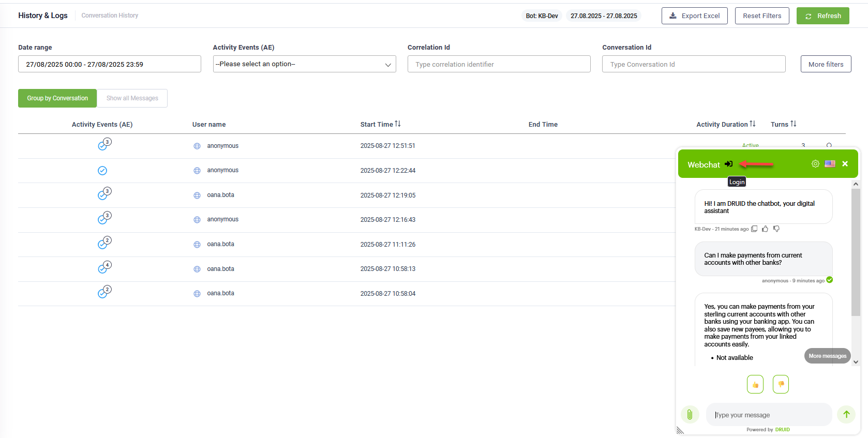Open the Date range picker

[109, 64]
